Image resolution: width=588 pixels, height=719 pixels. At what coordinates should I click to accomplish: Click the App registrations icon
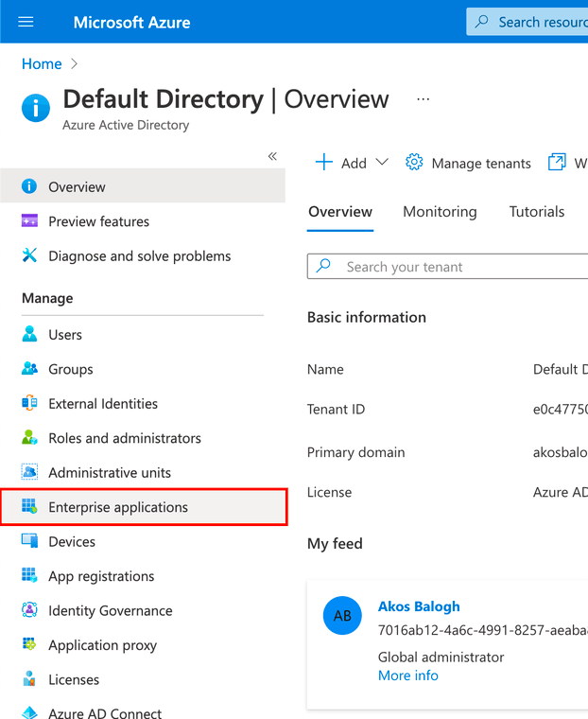[x=29, y=575]
